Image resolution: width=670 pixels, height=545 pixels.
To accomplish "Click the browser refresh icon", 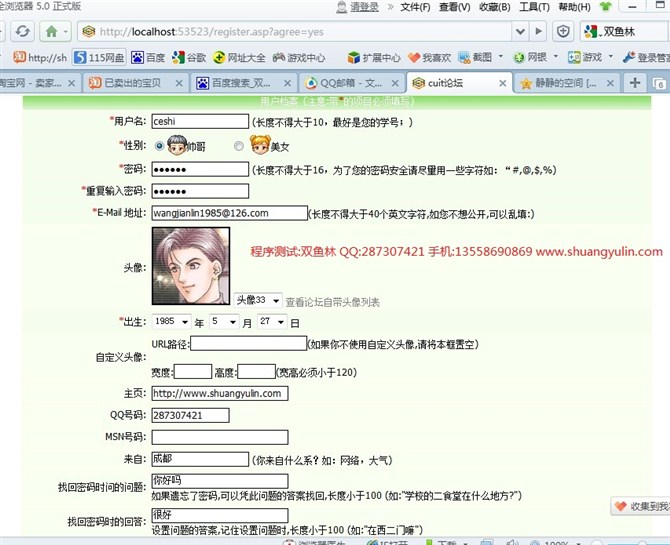I will tap(22, 32).
